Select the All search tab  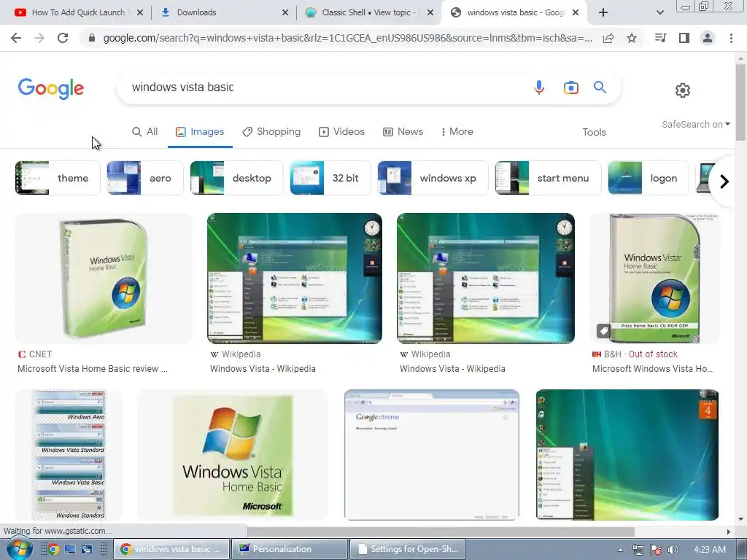[145, 131]
